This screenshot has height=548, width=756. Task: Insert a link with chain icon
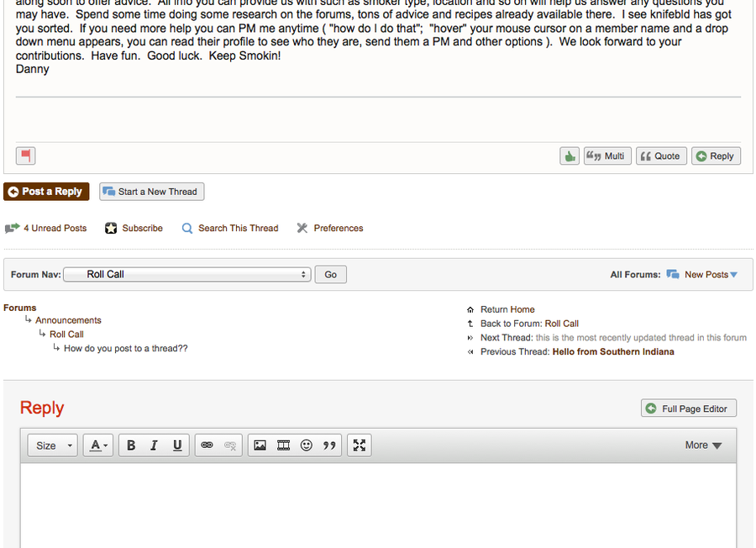pyautogui.click(x=207, y=445)
